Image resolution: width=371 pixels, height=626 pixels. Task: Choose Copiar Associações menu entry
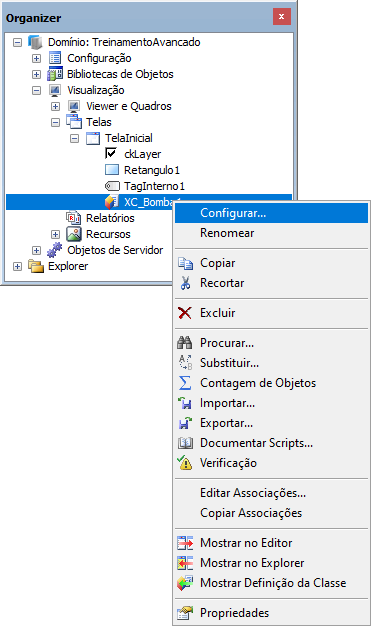[272, 513]
